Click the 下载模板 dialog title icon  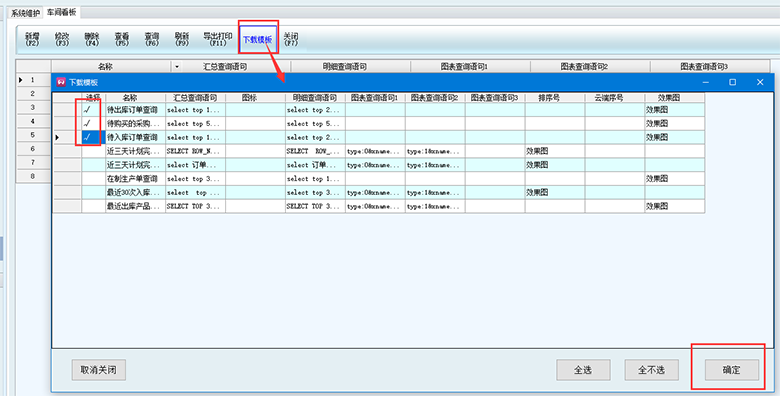point(61,82)
